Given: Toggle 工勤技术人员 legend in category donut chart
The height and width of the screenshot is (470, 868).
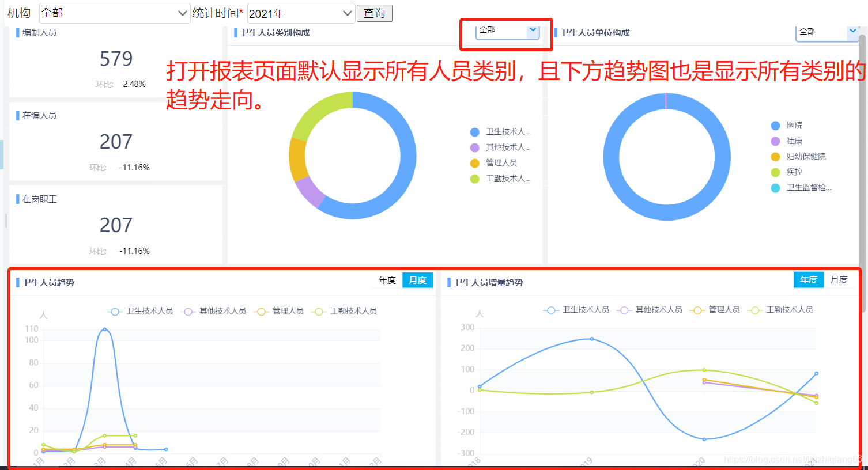Looking at the screenshot, I should [x=500, y=179].
